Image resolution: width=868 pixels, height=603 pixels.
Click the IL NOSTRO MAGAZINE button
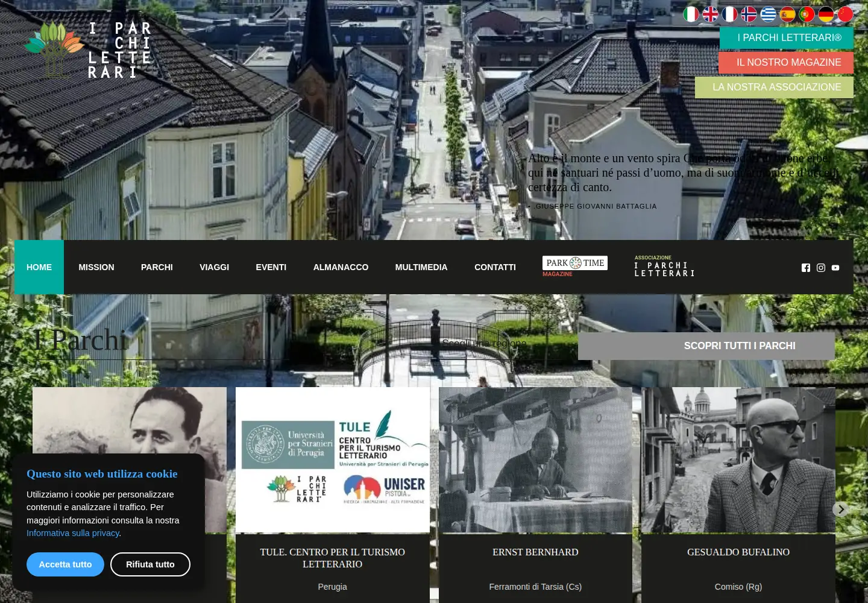[786, 63]
